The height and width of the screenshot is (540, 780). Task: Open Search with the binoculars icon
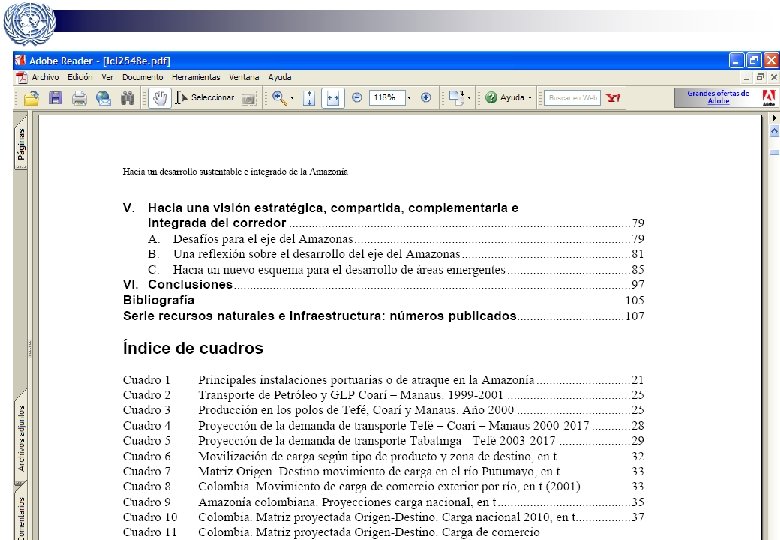(x=128, y=98)
